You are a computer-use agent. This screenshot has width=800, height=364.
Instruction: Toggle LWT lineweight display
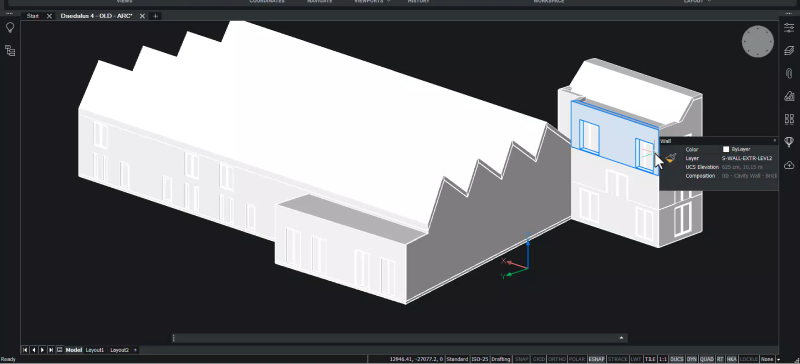[636, 359]
